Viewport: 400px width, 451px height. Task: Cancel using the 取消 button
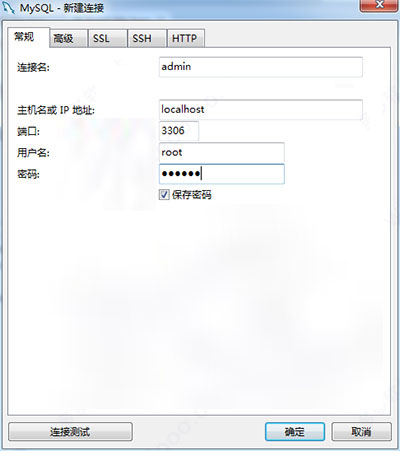361,432
